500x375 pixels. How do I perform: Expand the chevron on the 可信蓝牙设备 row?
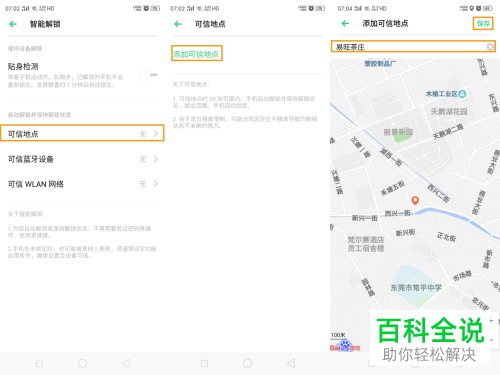tap(156, 159)
